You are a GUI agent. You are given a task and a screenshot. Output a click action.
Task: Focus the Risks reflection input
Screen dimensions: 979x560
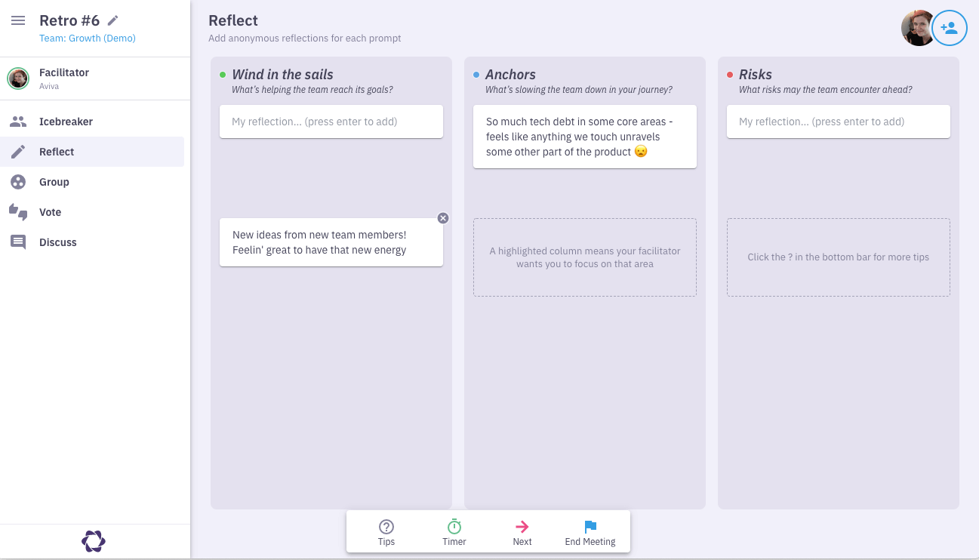pyautogui.click(x=838, y=122)
